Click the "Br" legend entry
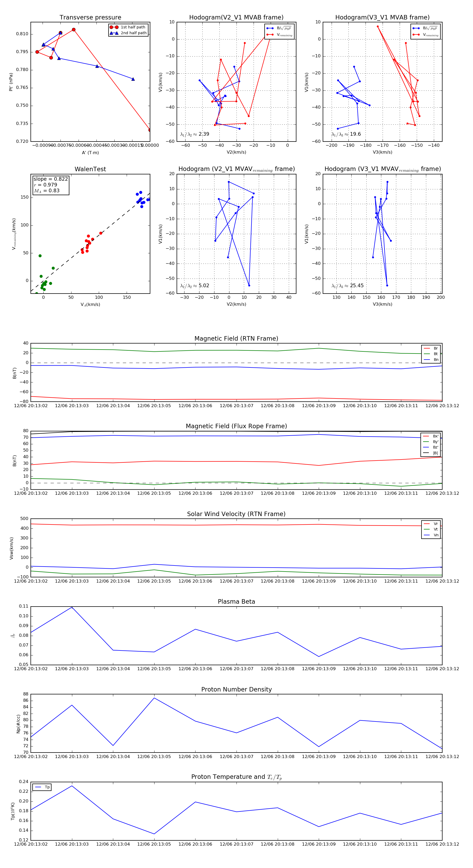Viewport: 473px width, 868px height. pyautogui.click(x=431, y=349)
